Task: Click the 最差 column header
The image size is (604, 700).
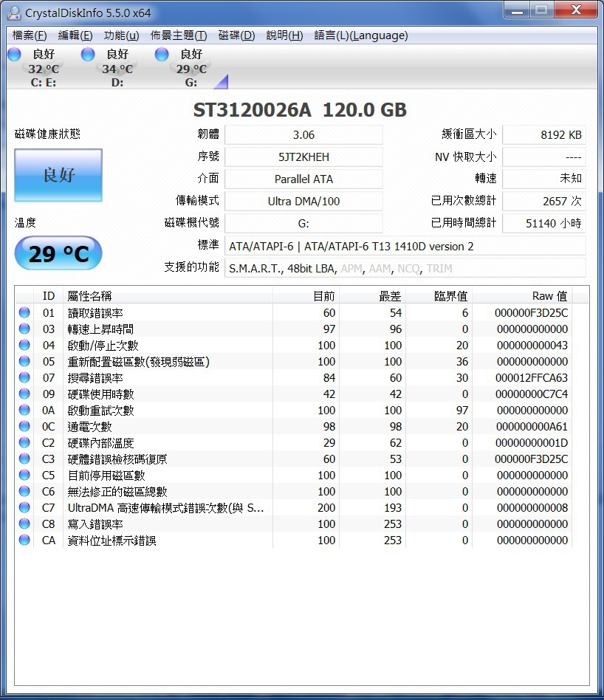Action: 372,296
